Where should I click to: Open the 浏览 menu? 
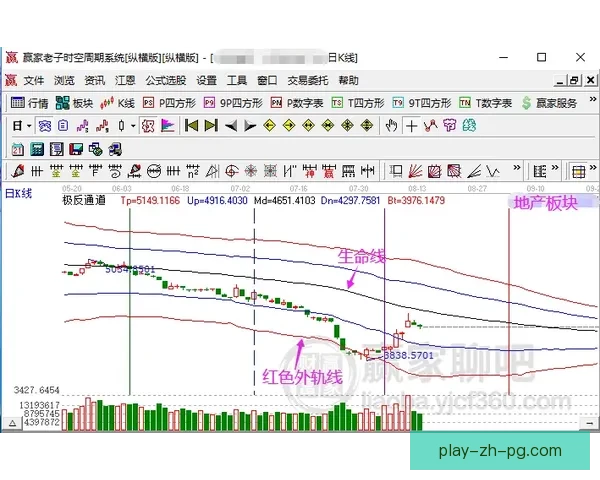[64, 80]
